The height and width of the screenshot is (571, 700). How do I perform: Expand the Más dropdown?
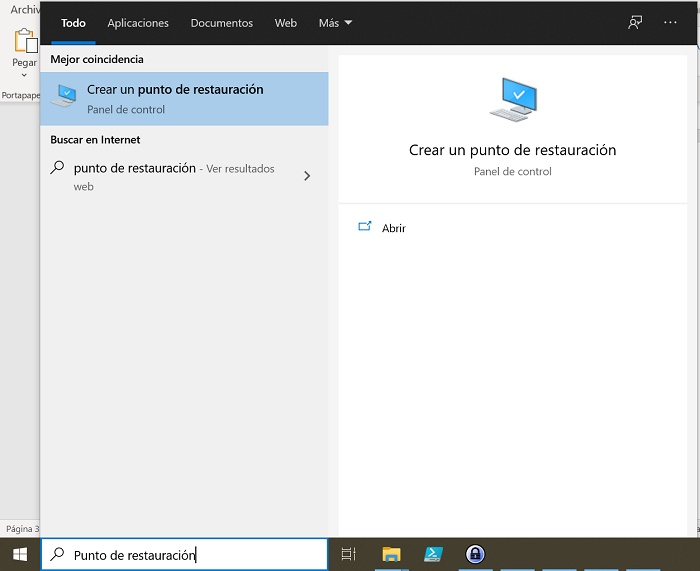[335, 23]
